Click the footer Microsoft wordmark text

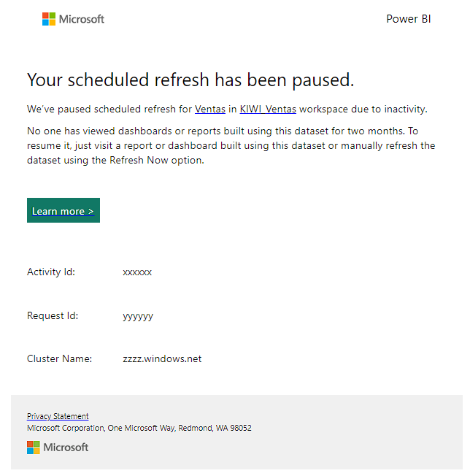[66, 448]
